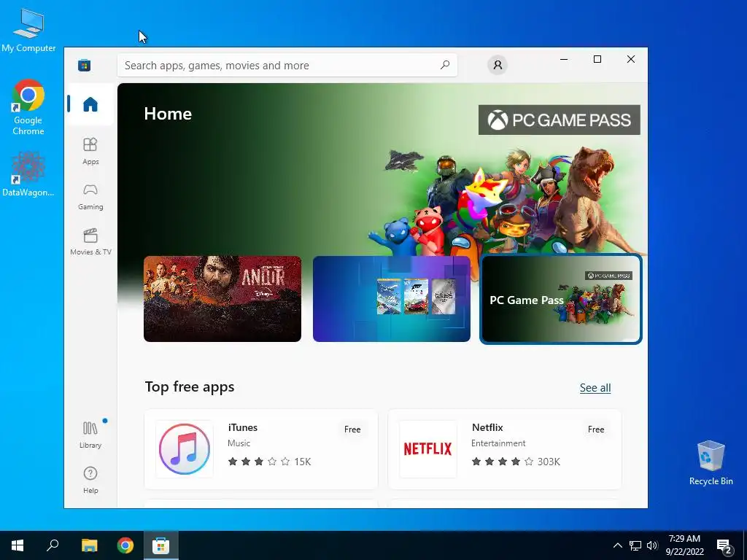
Task: Click the search apps input field
Action: (x=287, y=65)
